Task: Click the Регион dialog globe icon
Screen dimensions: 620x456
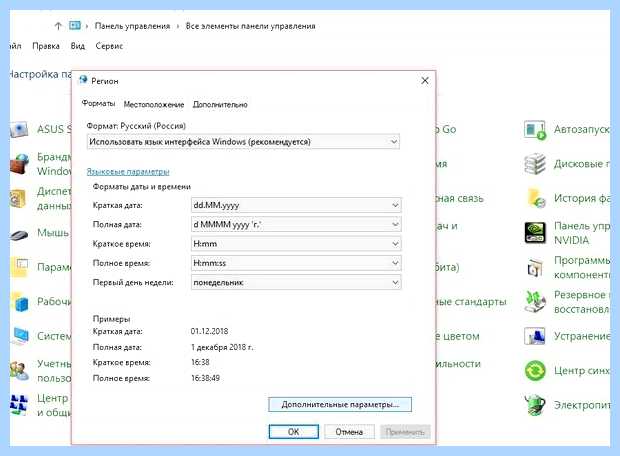Action: pos(83,80)
